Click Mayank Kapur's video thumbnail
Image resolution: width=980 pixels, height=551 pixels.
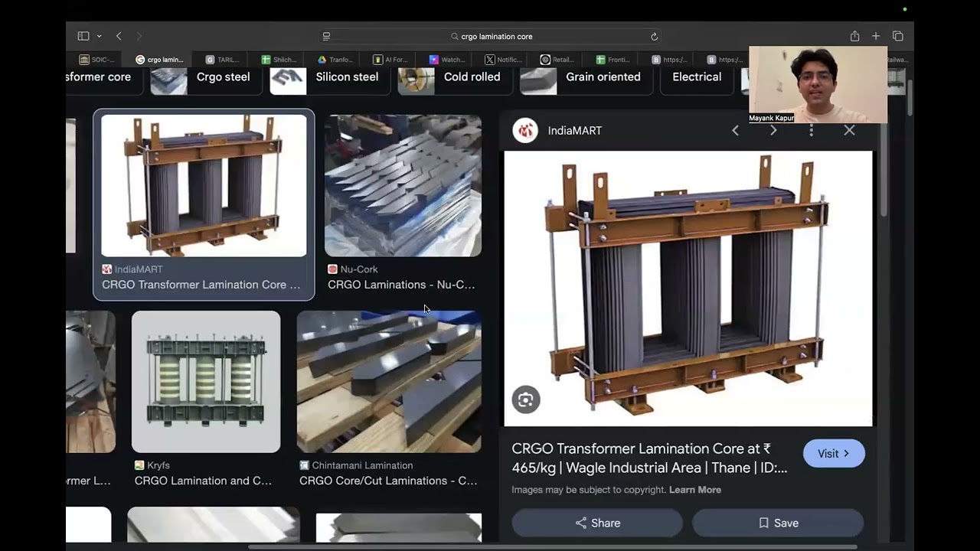tap(818, 84)
